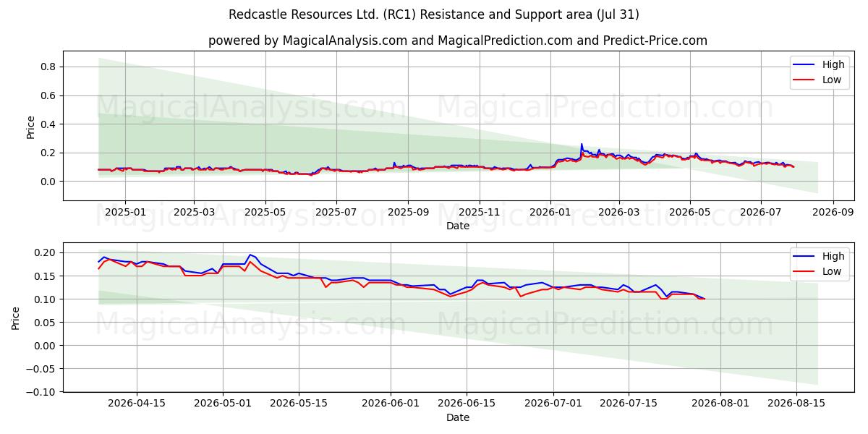Click the '2025-07' date tick label
Viewport: 868px width, 434px height.
click(x=336, y=212)
